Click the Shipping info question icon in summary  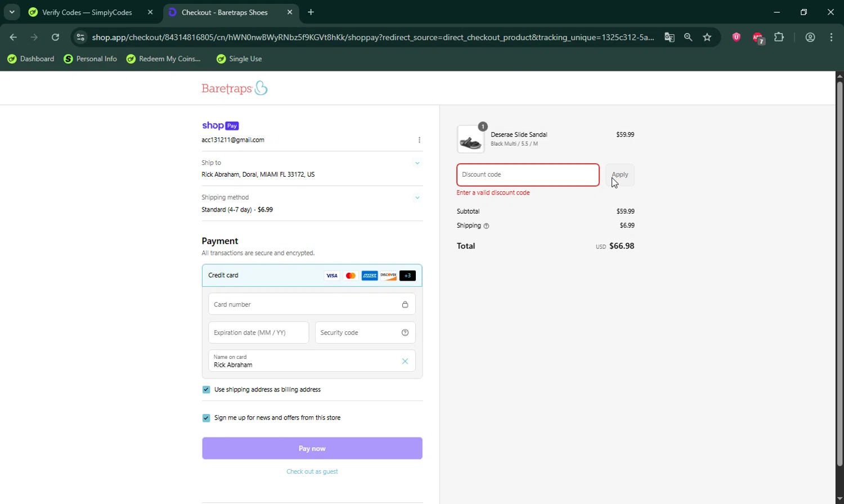tap(486, 226)
